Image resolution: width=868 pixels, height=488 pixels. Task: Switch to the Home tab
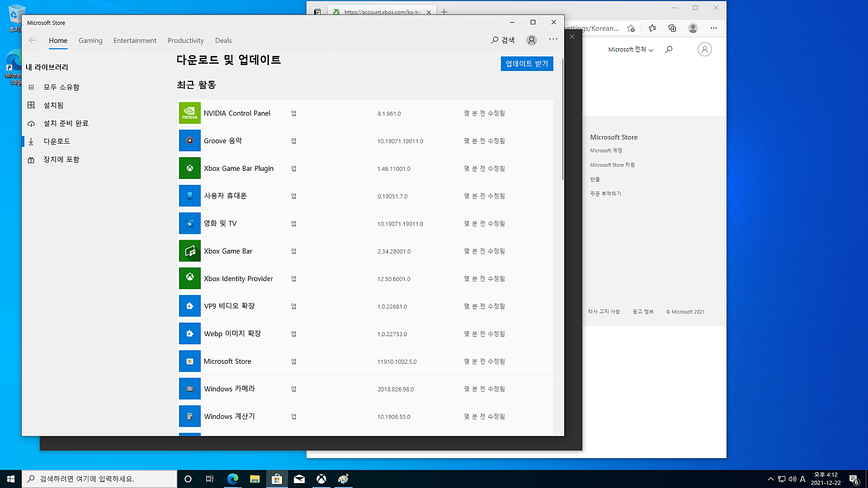pyautogui.click(x=58, y=41)
